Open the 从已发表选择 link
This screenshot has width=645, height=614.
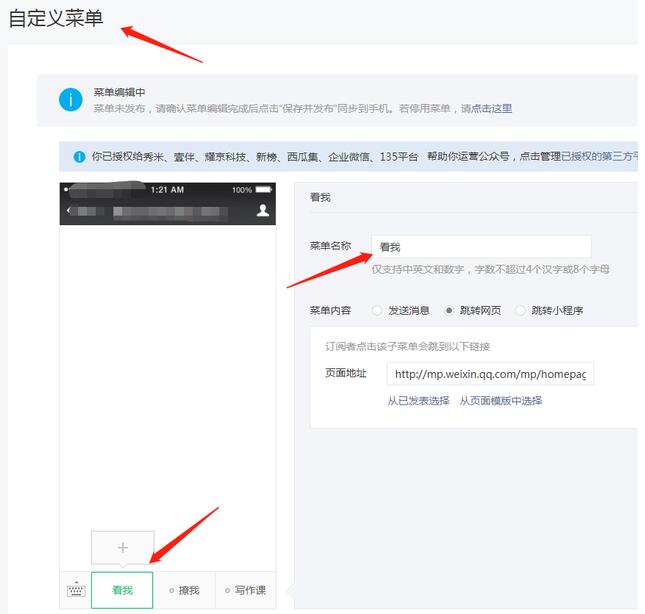click(x=418, y=401)
